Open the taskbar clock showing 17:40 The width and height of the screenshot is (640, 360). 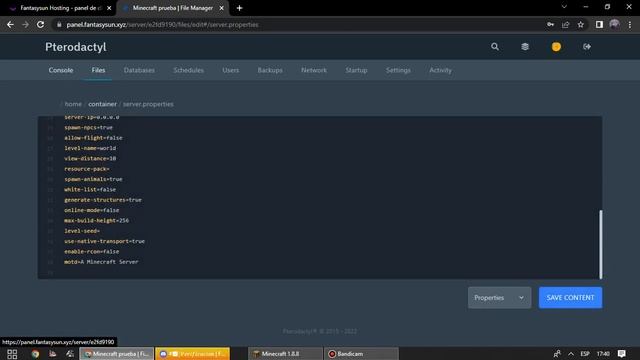pyautogui.click(x=603, y=354)
